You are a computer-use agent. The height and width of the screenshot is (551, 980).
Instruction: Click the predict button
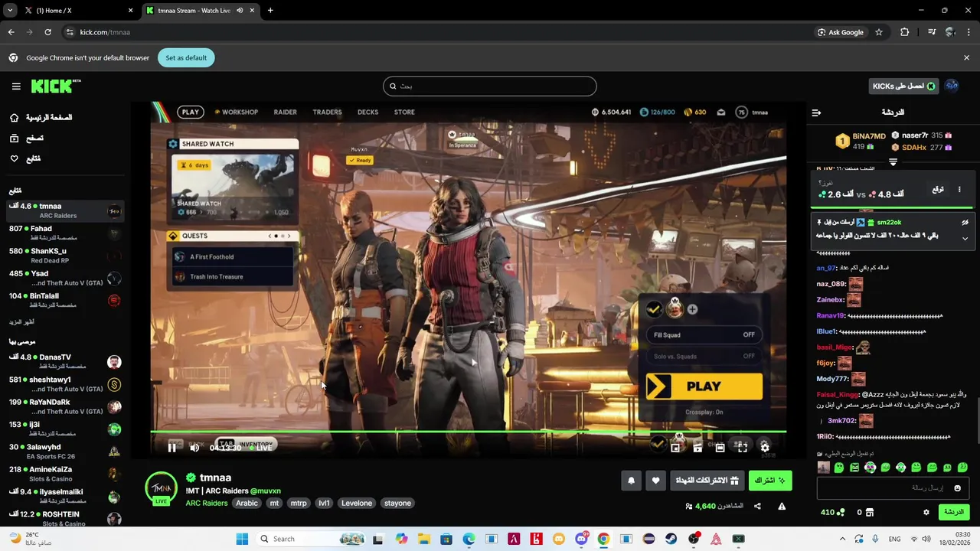point(937,189)
